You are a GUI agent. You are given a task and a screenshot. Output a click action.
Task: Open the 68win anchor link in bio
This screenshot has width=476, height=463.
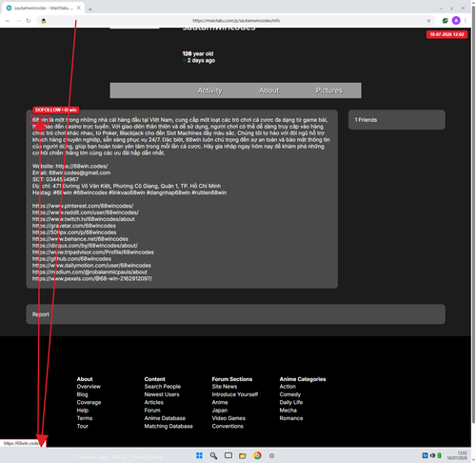tap(40, 120)
